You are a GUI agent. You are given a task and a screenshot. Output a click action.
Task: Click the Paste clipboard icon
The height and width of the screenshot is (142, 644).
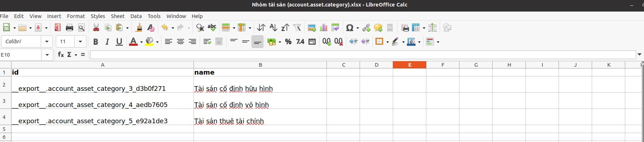point(120,28)
